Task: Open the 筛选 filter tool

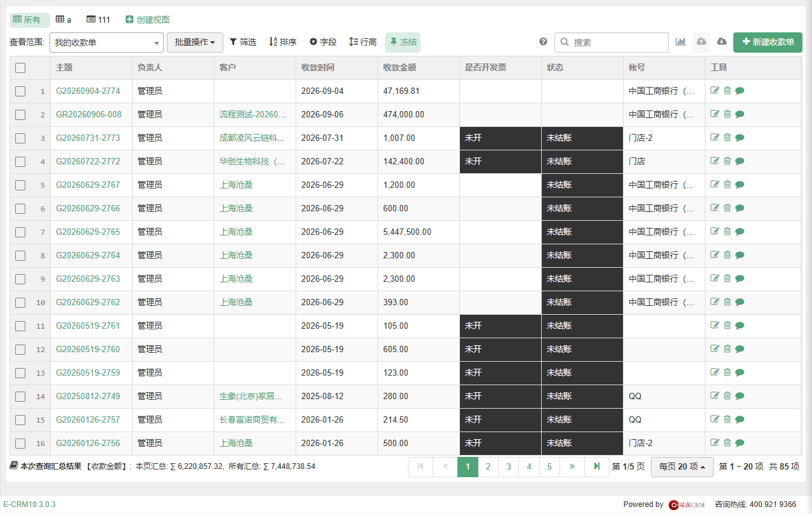Action: click(x=243, y=42)
